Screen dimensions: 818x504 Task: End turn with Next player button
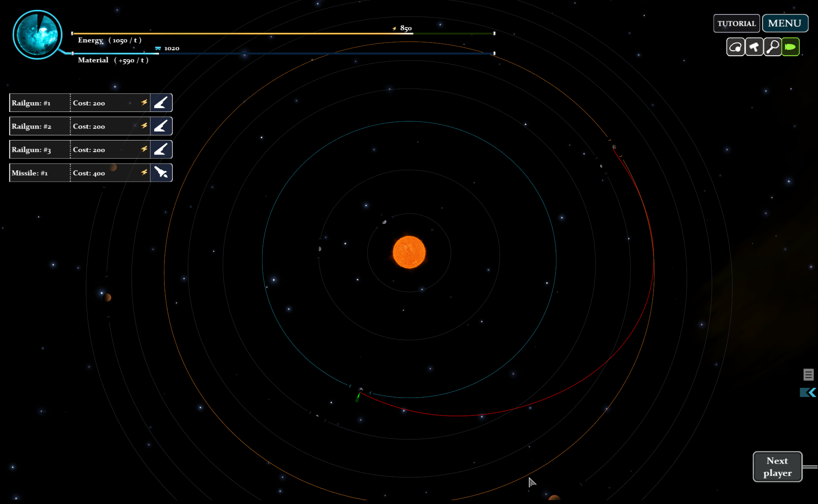click(x=777, y=467)
